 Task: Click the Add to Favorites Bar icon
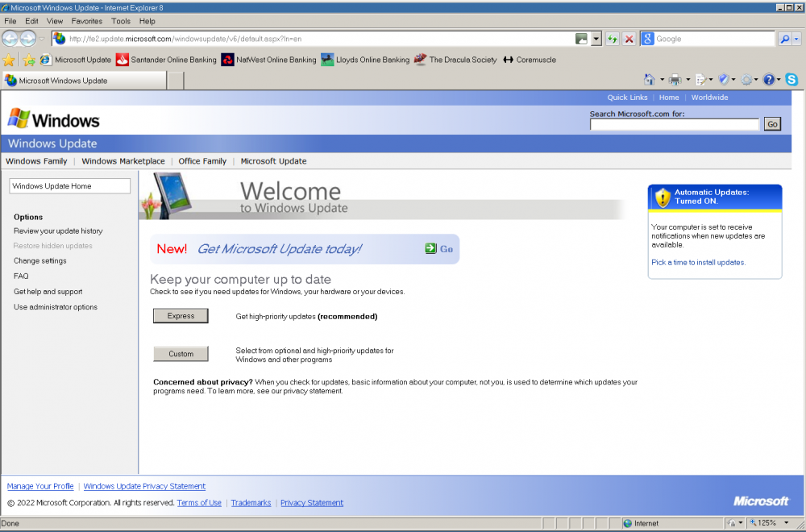29,60
